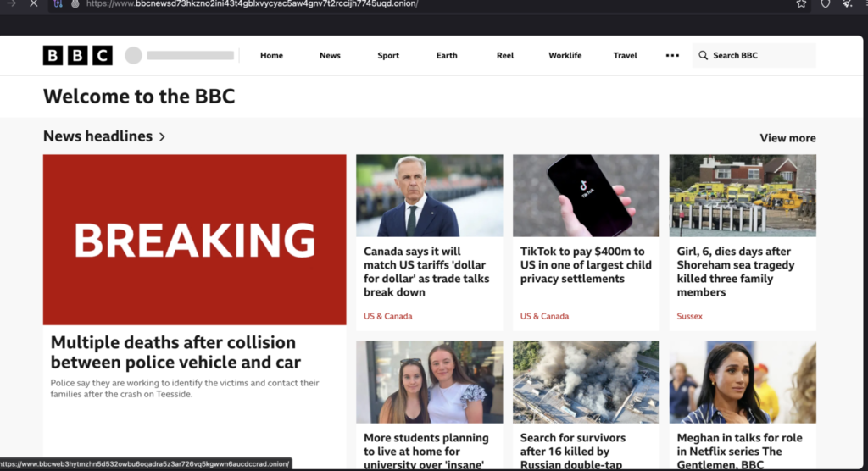Read 'More students planning to live at home' story
The image size is (868, 471).
[426, 451]
